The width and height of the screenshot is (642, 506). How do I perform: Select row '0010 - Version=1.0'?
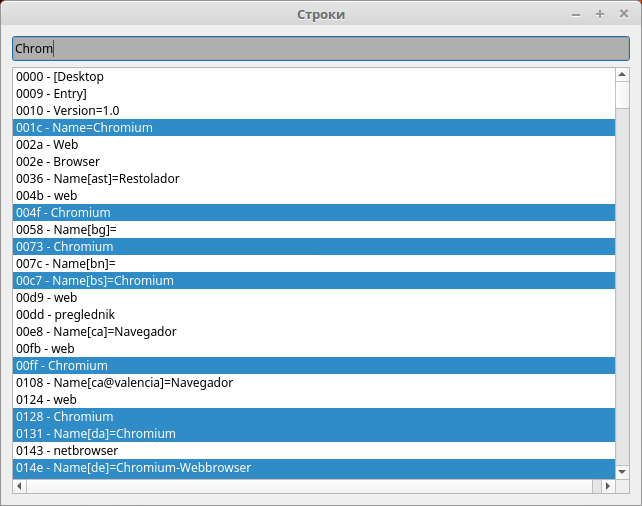pyautogui.click(x=314, y=111)
